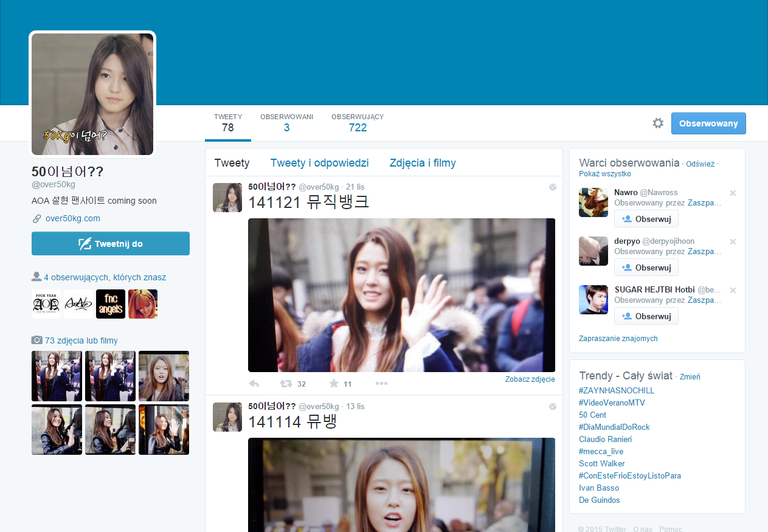This screenshot has height=532, width=768.
Task: Favorite the 141121 뮤직뱅크 tweet with star
Action: 334,384
